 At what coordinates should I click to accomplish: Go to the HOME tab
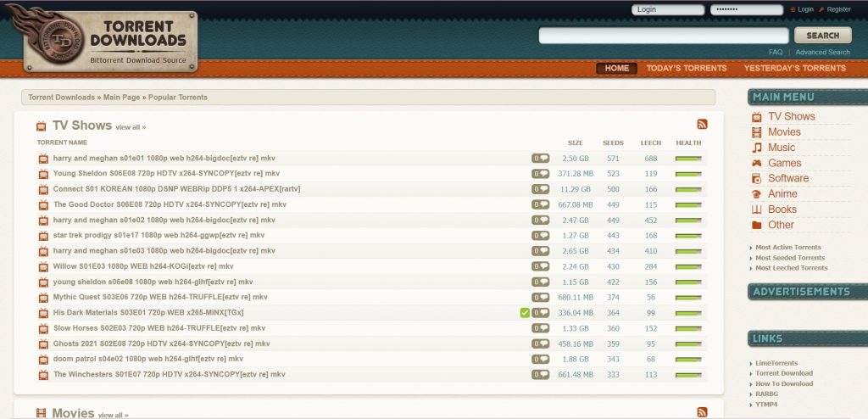point(617,68)
